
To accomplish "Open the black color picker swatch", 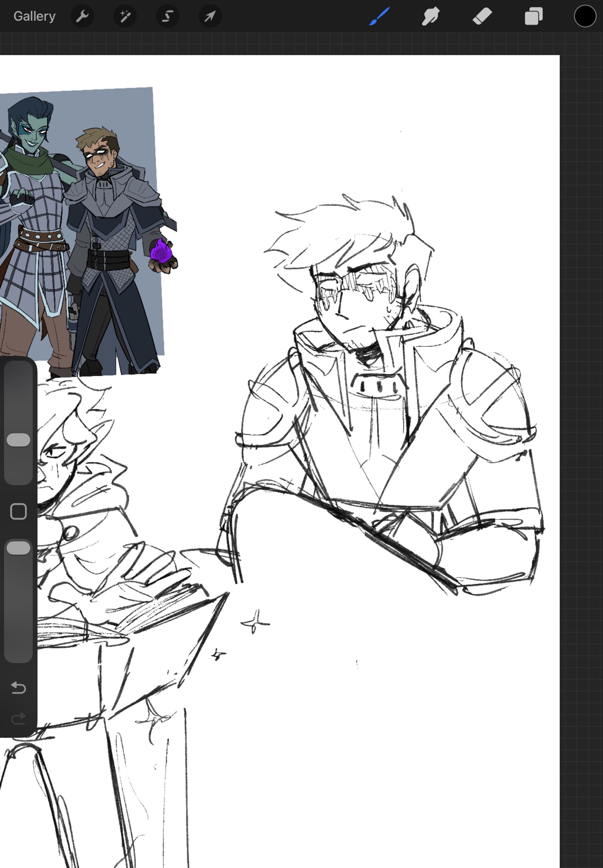I will point(585,16).
